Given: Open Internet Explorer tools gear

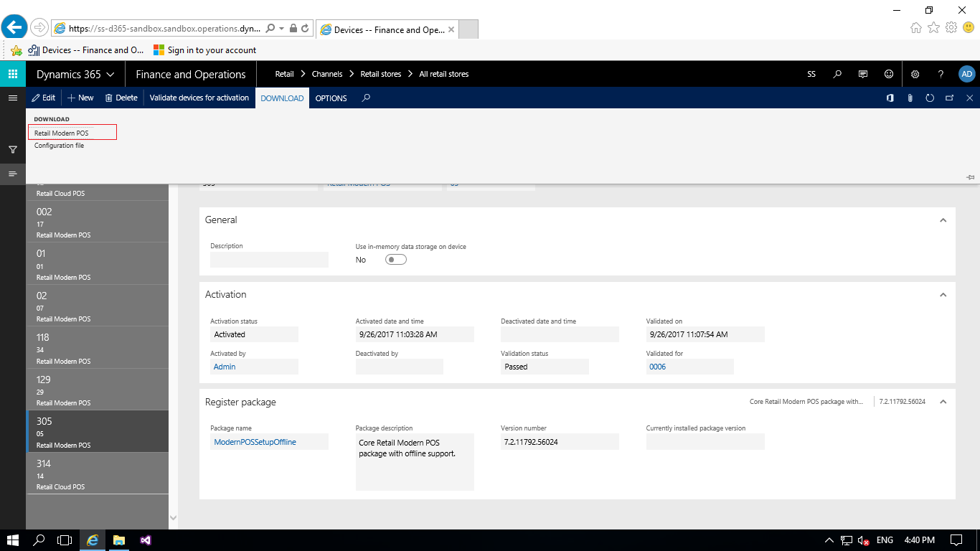Looking at the screenshot, I should [x=951, y=28].
